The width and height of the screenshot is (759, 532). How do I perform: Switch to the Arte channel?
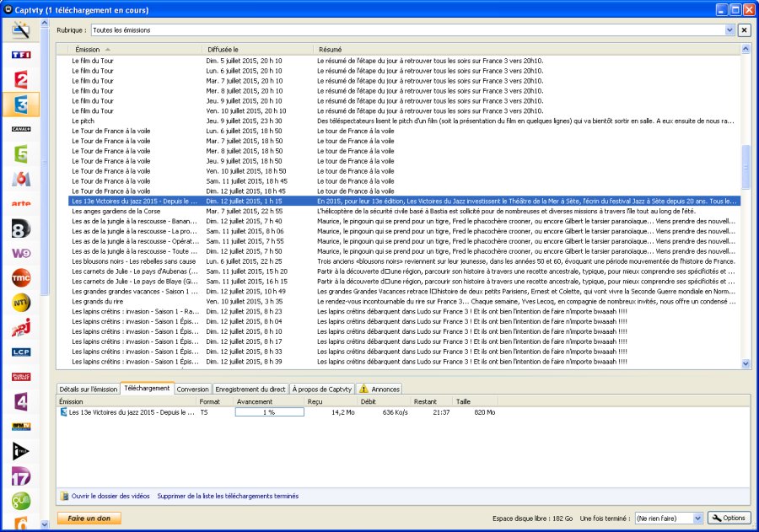click(x=21, y=203)
